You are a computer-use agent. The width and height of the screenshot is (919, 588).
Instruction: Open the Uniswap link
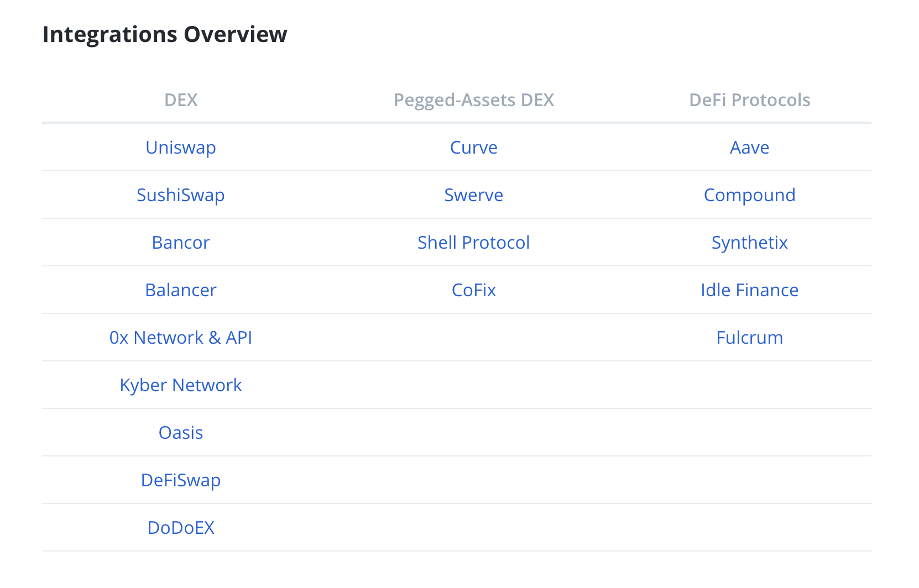point(181,148)
